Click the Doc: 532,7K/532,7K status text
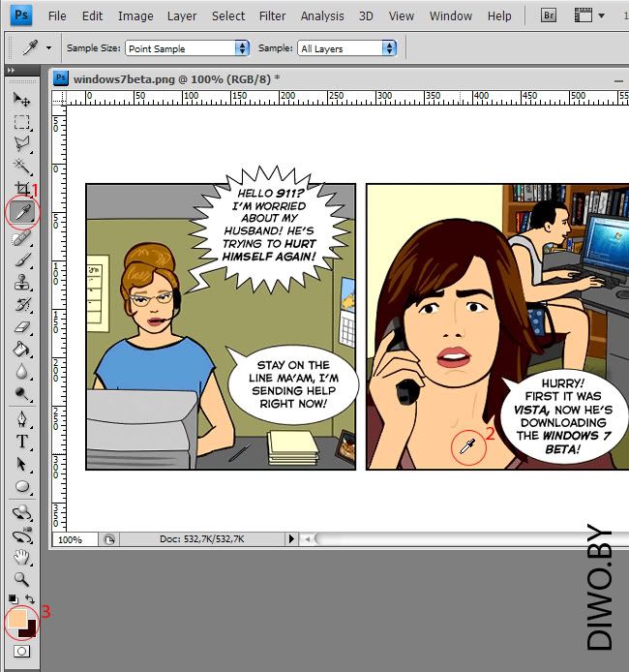The height and width of the screenshot is (672, 629). tap(201, 538)
